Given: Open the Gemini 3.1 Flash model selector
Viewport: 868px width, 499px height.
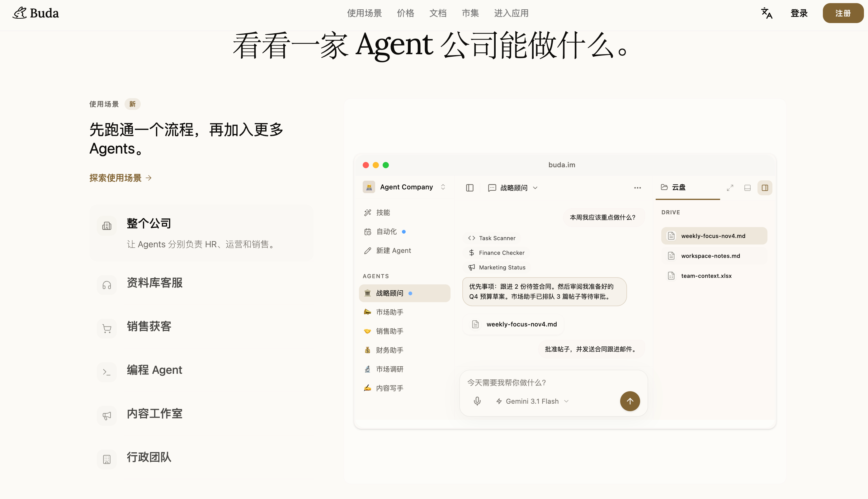Looking at the screenshot, I should tap(532, 401).
